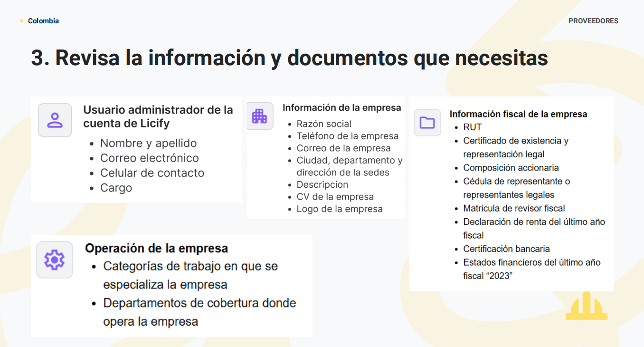Image resolution: width=644 pixels, height=347 pixels.
Task: Click the RUT list item
Action: (473, 127)
